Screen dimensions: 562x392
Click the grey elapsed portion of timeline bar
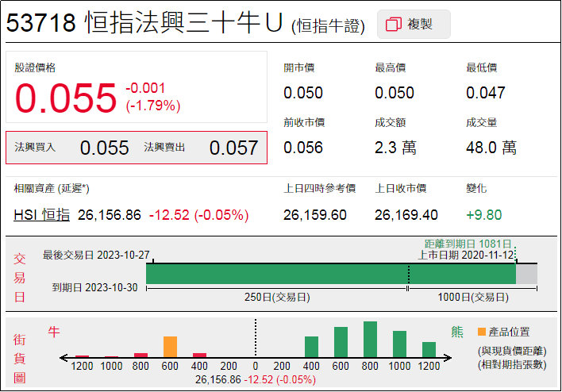pos(526,275)
